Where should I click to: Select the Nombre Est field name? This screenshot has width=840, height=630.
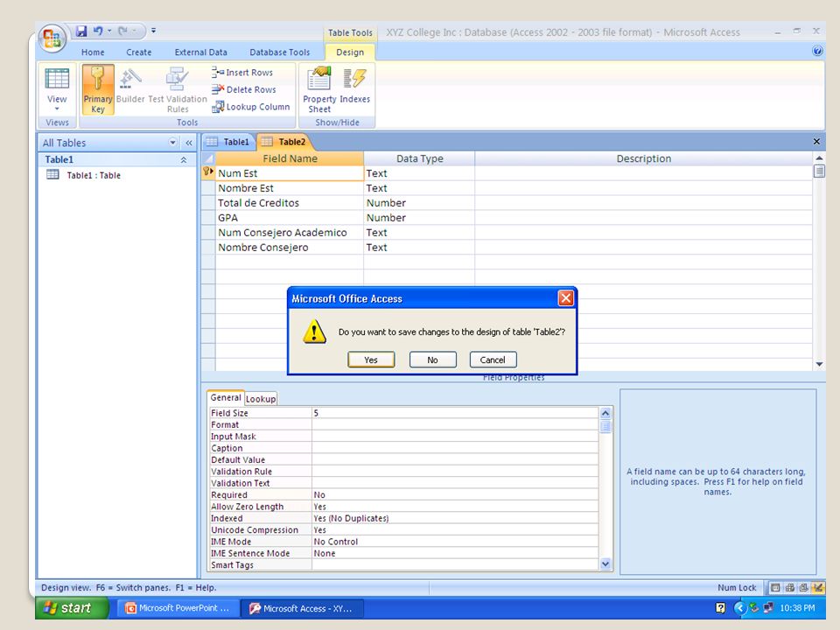tap(290, 189)
